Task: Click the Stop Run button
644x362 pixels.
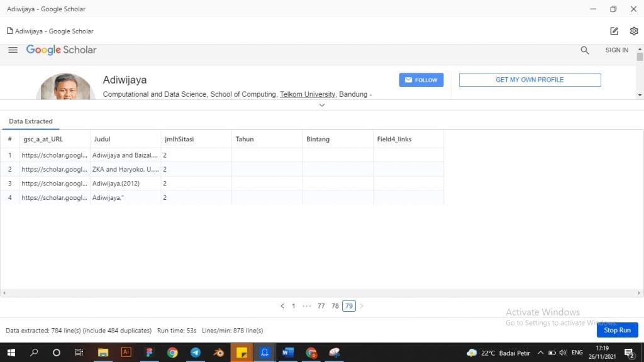Action: 617,330
